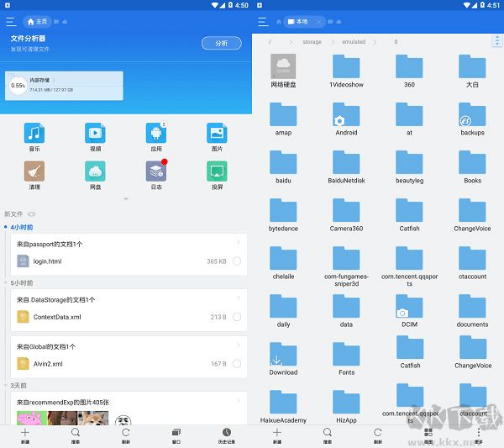
Task: Open the 内部存储 internal storage card
Action: tap(64, 86)
